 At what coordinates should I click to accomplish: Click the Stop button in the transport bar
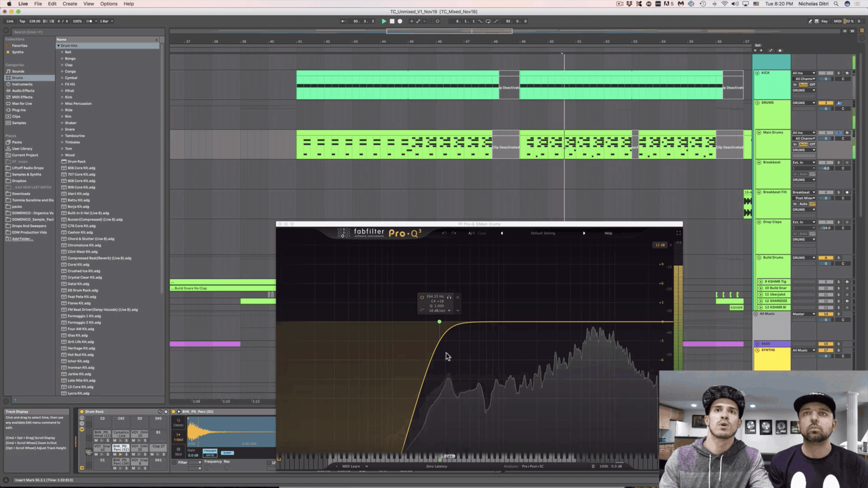392,21
